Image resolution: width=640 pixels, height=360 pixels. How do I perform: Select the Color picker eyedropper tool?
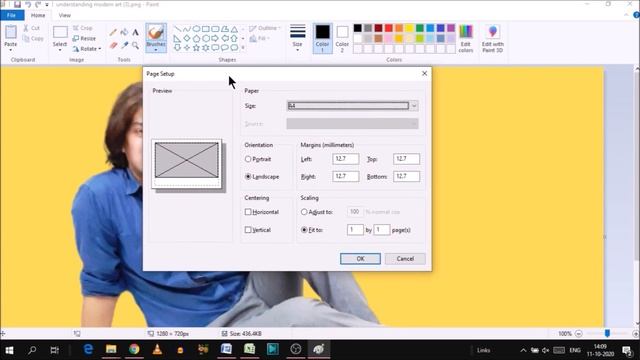tap(124, 45)
